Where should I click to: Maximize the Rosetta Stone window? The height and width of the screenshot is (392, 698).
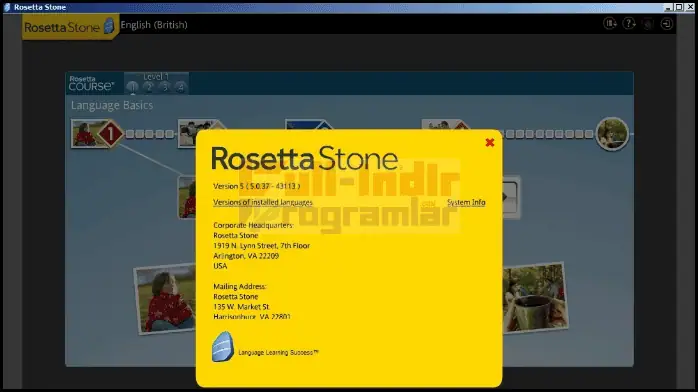(x=679, y=7)
